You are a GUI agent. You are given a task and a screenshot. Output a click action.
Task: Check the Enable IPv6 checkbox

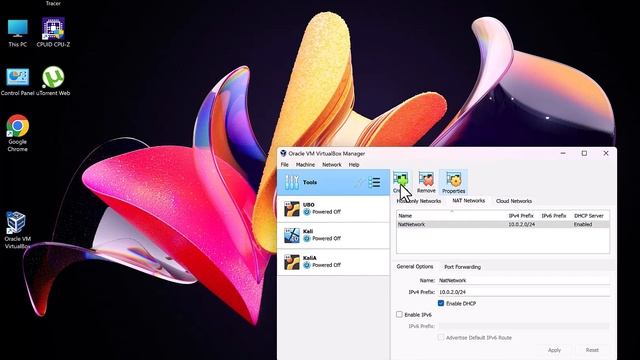coord(399,314)
